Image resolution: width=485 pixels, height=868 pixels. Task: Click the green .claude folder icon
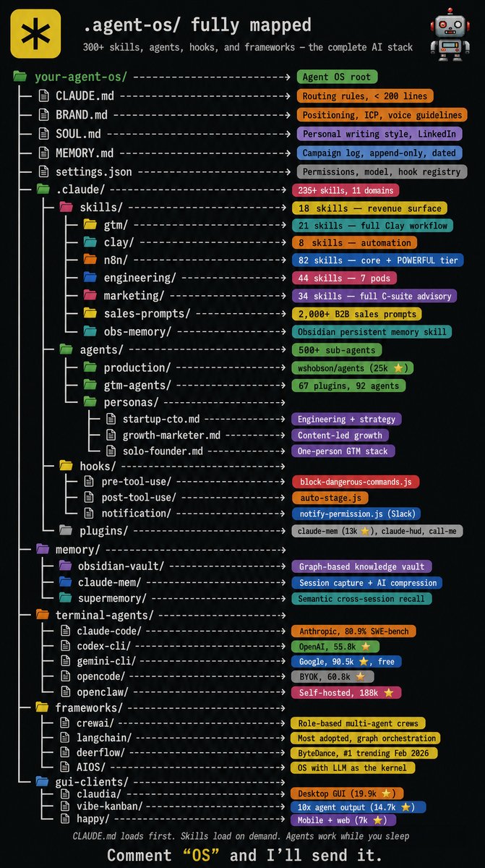coord(43,190)
